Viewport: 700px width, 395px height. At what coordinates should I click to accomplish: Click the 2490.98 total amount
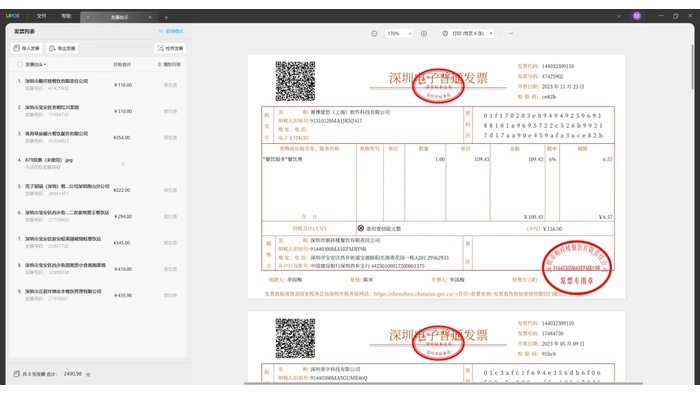(x=73, y=374)
